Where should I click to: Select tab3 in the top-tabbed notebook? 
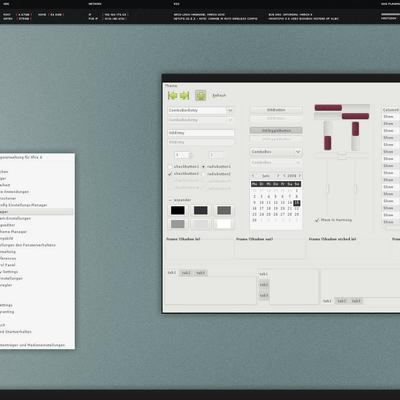point(200,273)
